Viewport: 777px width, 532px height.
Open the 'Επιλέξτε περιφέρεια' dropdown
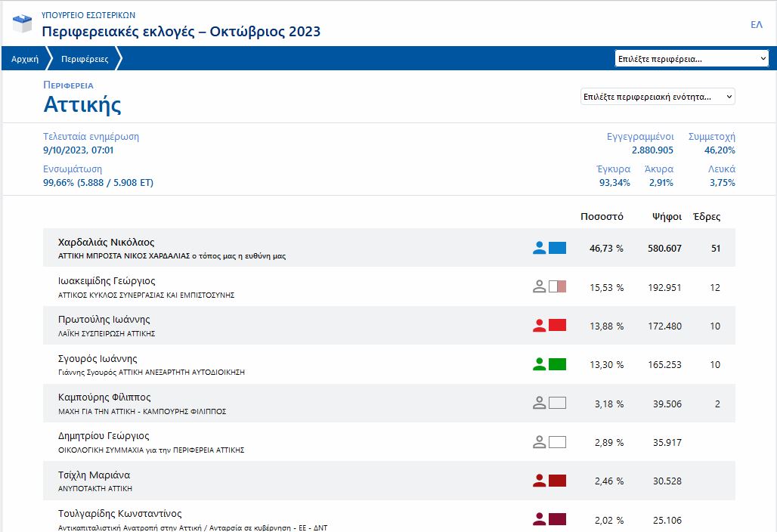point(692,59)
